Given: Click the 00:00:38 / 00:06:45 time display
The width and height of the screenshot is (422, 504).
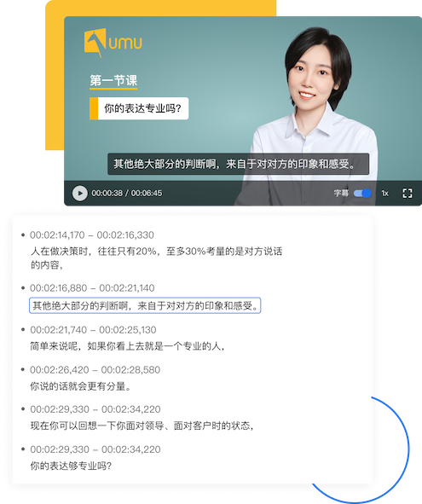Looking at the screenshot, I should [127, 194].
